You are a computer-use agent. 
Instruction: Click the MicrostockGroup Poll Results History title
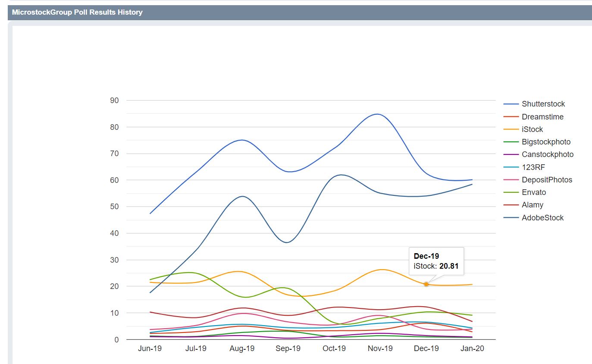77,13
